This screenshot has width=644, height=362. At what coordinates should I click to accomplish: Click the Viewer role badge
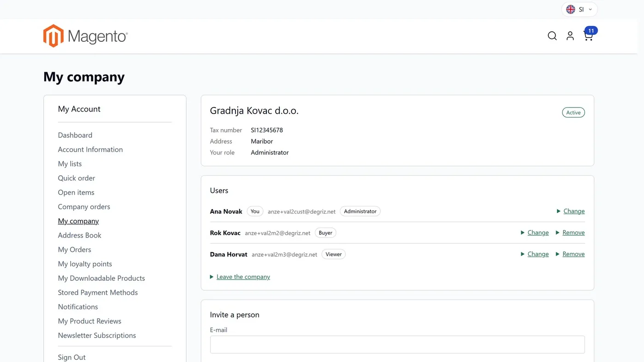pyautogui.click(x=333, y=254)
